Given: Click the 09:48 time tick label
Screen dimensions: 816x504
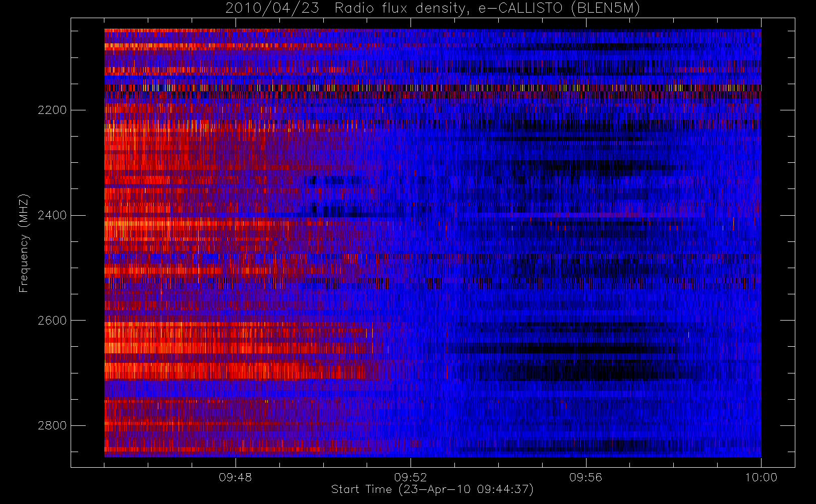Looking at the screenshot, I should (235, 477).
